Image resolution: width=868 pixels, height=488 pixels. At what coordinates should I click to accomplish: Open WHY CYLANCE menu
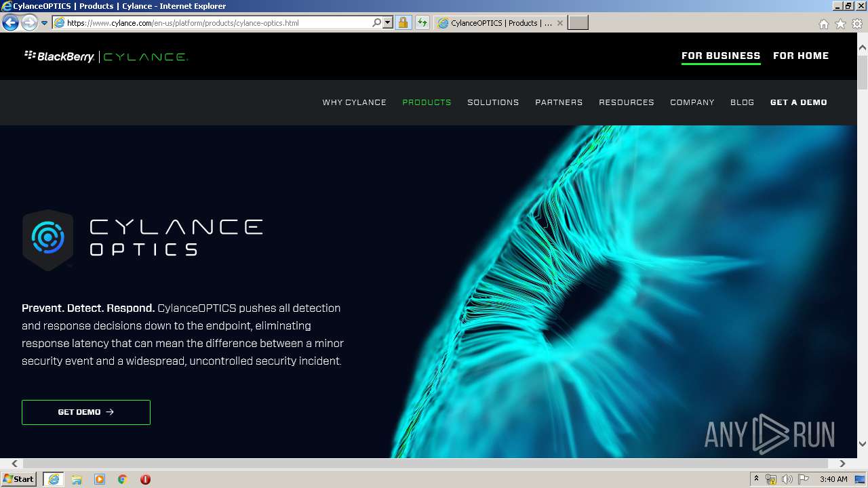pyautogui.click(x=354, y=102)
